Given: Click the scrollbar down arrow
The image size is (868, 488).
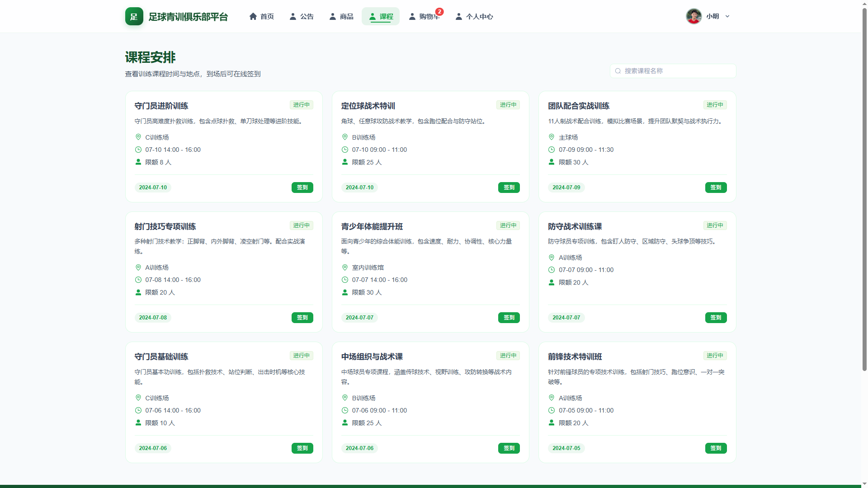Looking at the screenshot, I should point(864,484).
